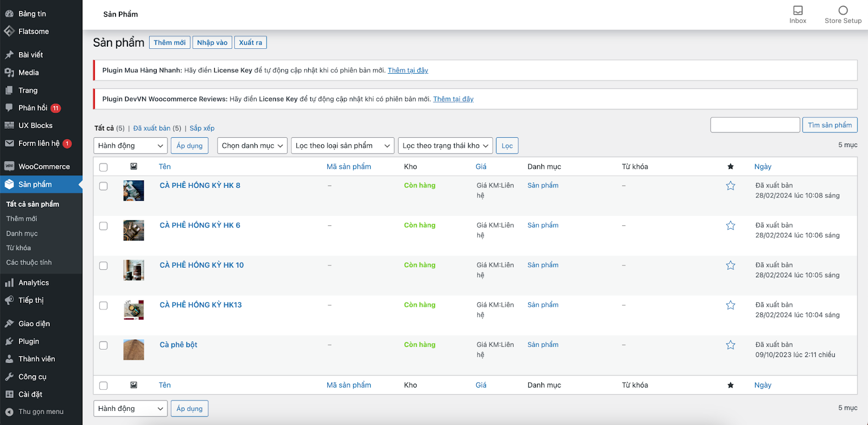
Task: Open WooCommerce from sidebar icon
Action: pos(9,167)
